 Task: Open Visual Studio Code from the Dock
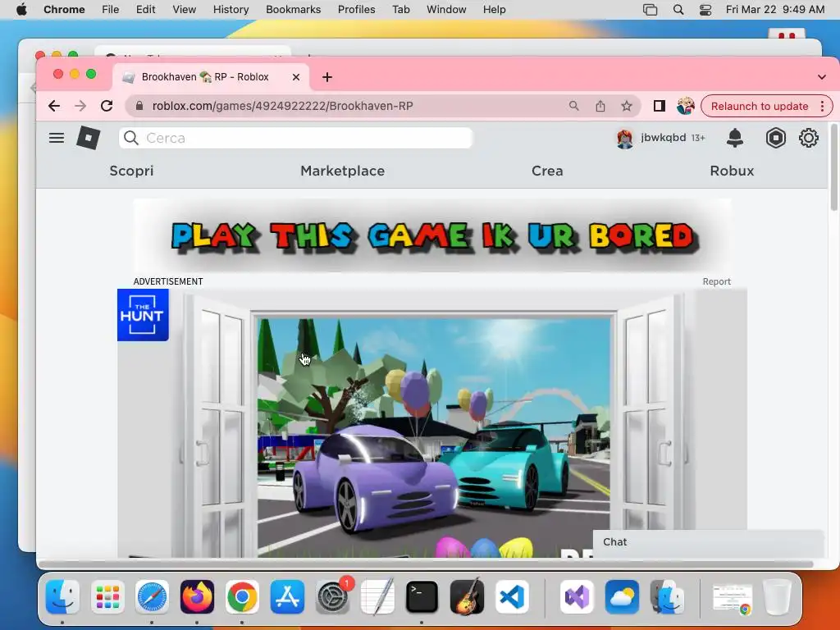(512, 597)
